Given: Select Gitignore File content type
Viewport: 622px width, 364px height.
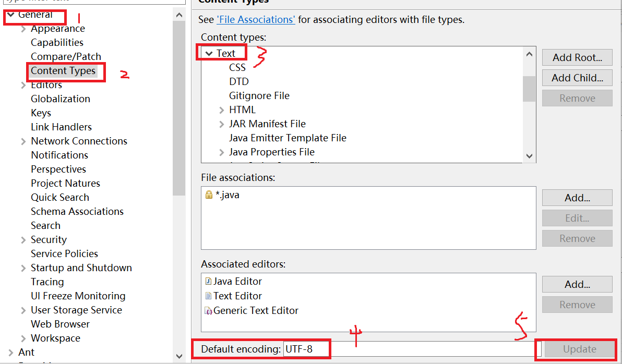Looking at the screenshot, I should (259, 96).
